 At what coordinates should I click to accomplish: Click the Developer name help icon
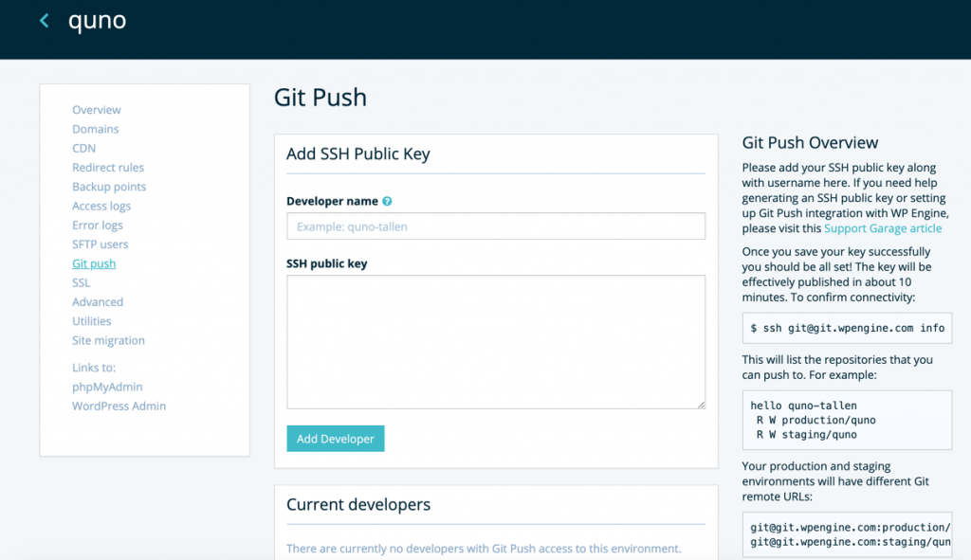click(x=387, y=202)
